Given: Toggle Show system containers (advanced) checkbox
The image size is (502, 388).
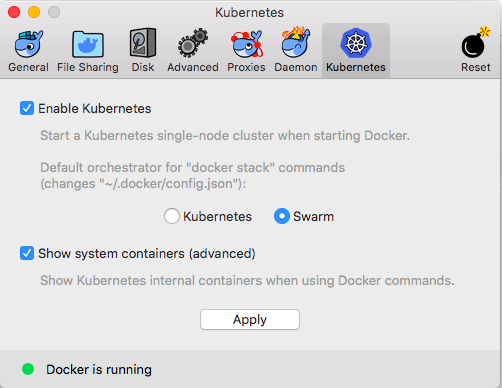Looking at the screenshot, I should click(x=27, y=253).
